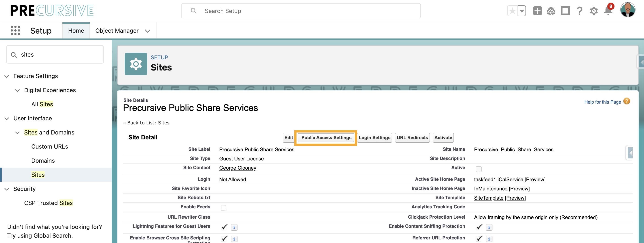Collapse the Feature Settings section
The height and width of the screenshot is (243, 644).
coord(6,76)
